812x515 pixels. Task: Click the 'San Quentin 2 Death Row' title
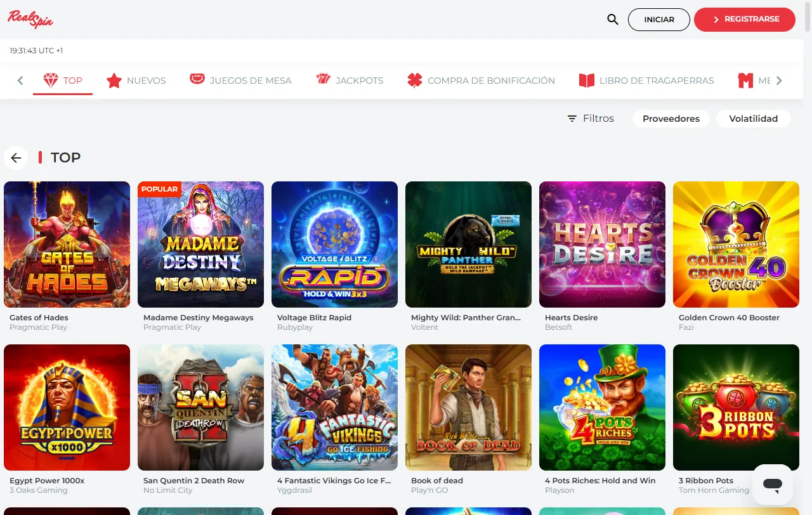[x=193, y=481]
